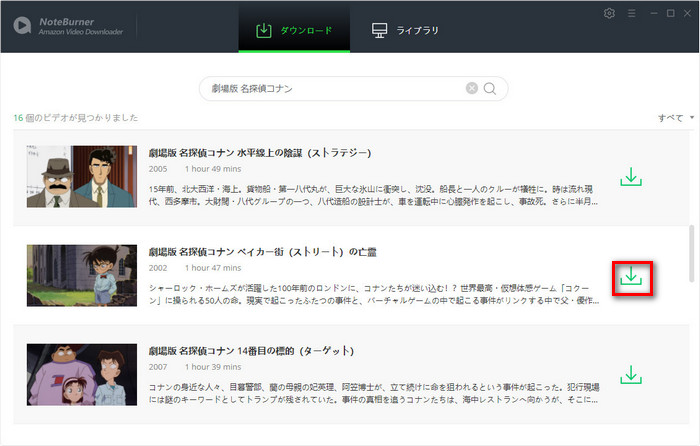Viewport: 700px width, 446px height.
Task: Select title 劇場版 名探偵コナン 水平線上の陰謀
Action: tap(260, 153)
